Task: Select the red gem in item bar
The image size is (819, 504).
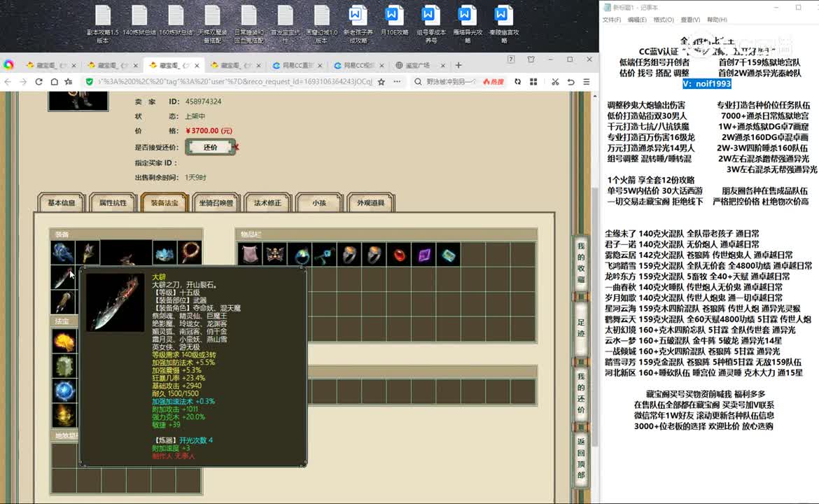Action: click(x=400, y=255)
